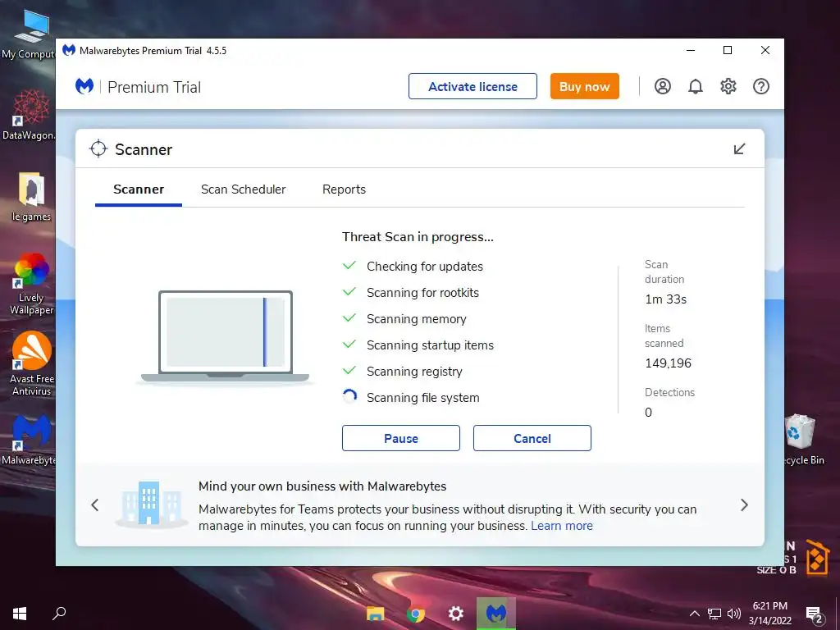Open Settings gear on taskbar
The image size is (840, 630).
click(x=455, y=614)
